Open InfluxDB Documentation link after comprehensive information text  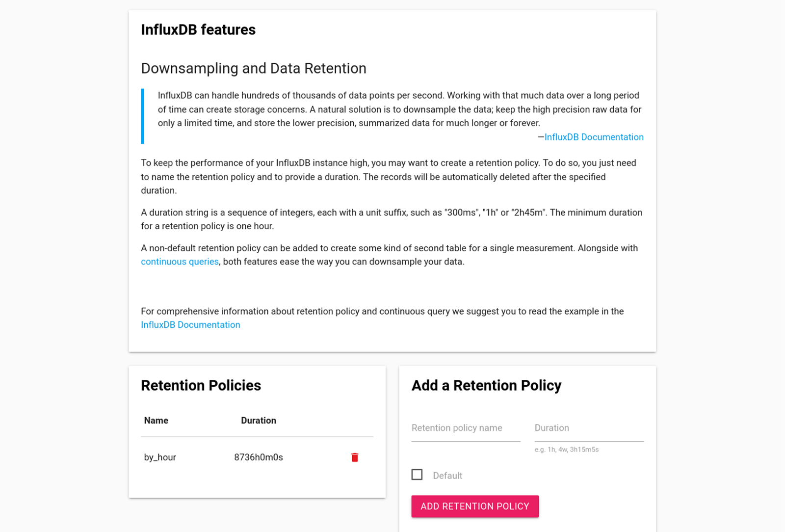[190, 325]
